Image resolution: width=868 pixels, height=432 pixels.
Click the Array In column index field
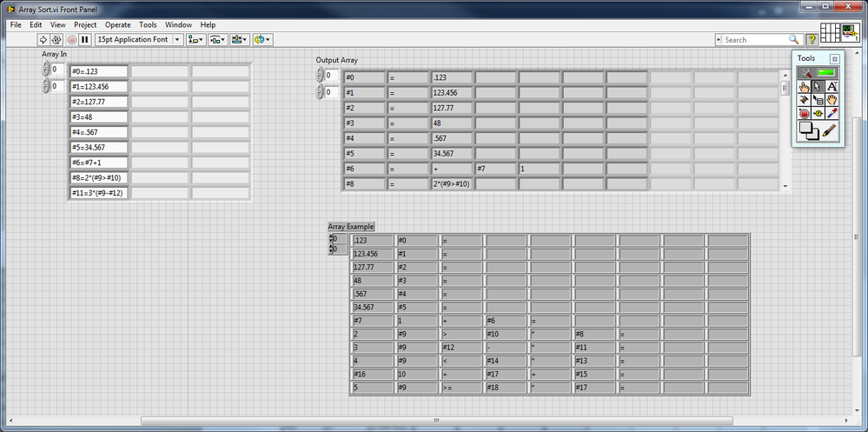point(57,86)
